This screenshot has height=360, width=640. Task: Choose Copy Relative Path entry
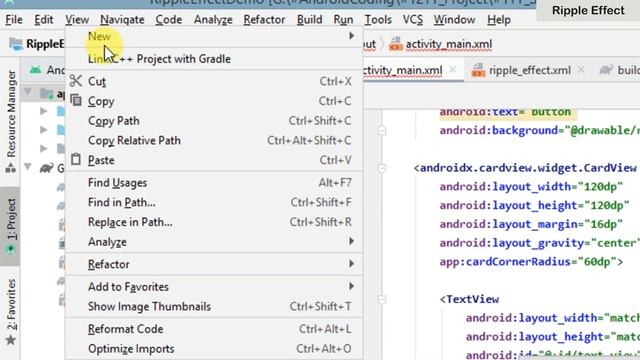(214, 140)
